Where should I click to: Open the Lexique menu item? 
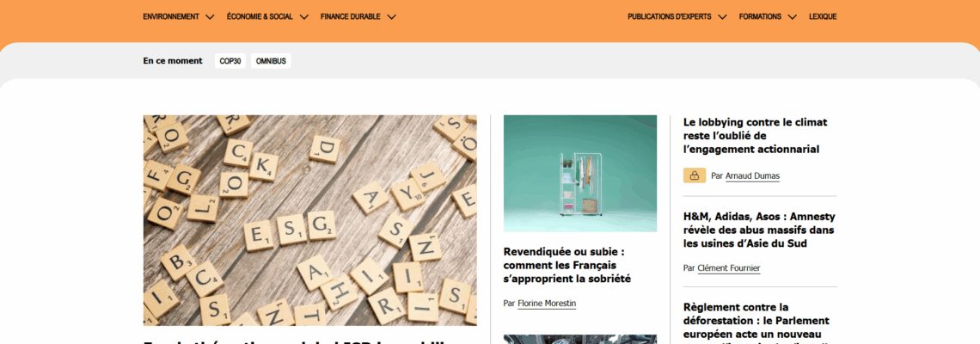point(823,17)
